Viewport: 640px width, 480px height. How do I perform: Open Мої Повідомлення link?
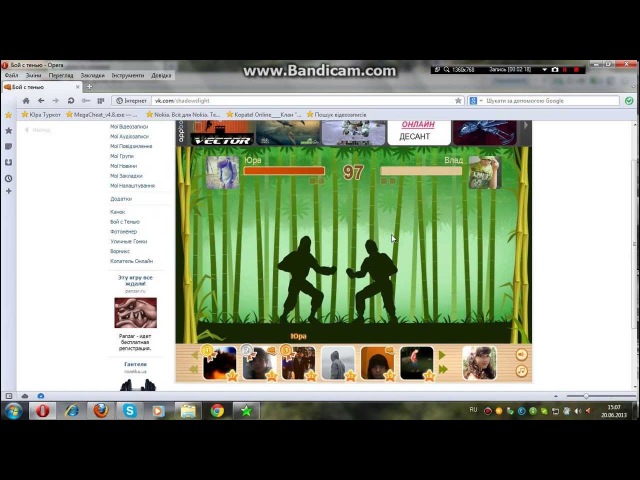pyautogui.click(x=131, y=146)
